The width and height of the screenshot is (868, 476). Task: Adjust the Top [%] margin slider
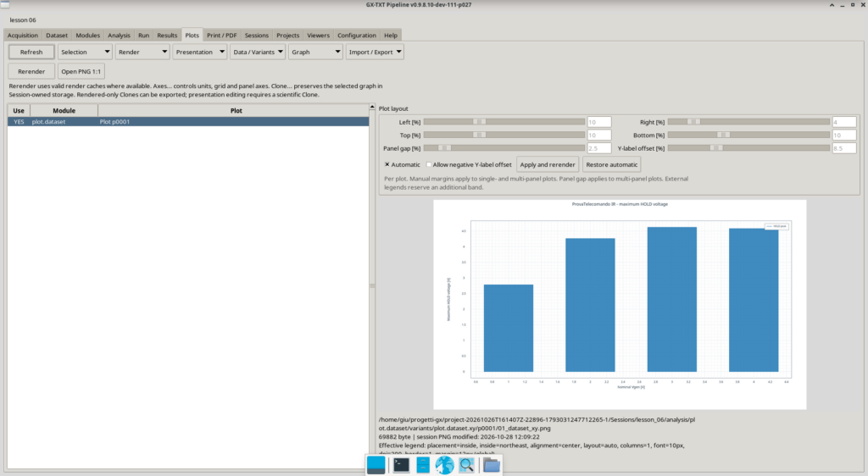504,135
